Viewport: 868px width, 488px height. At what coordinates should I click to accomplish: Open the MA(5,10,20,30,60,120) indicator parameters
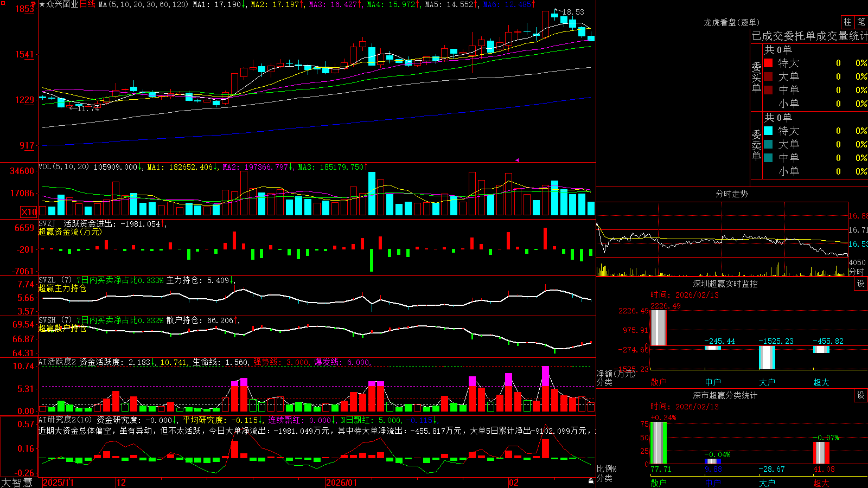143,4
